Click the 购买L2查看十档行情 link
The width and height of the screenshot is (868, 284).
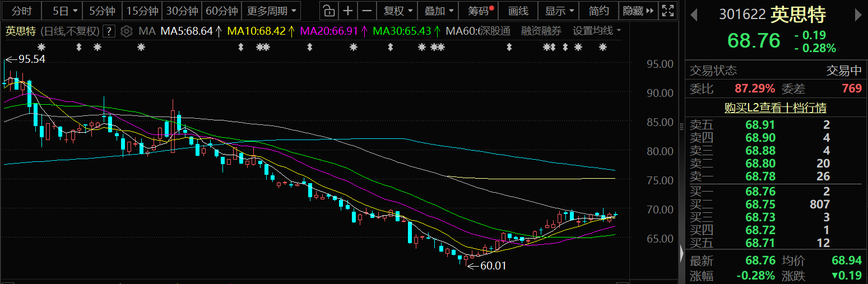click(x=776, y=108)
